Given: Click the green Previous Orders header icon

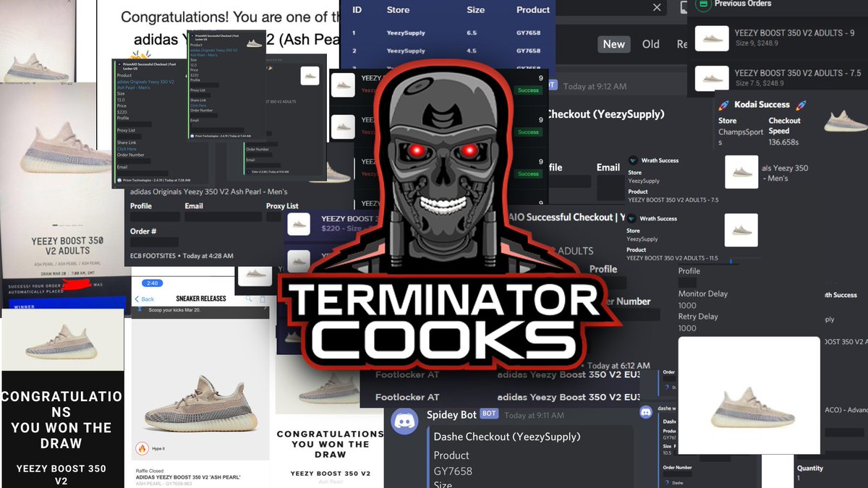Looking at the screenshot, I should click(702, 5).
